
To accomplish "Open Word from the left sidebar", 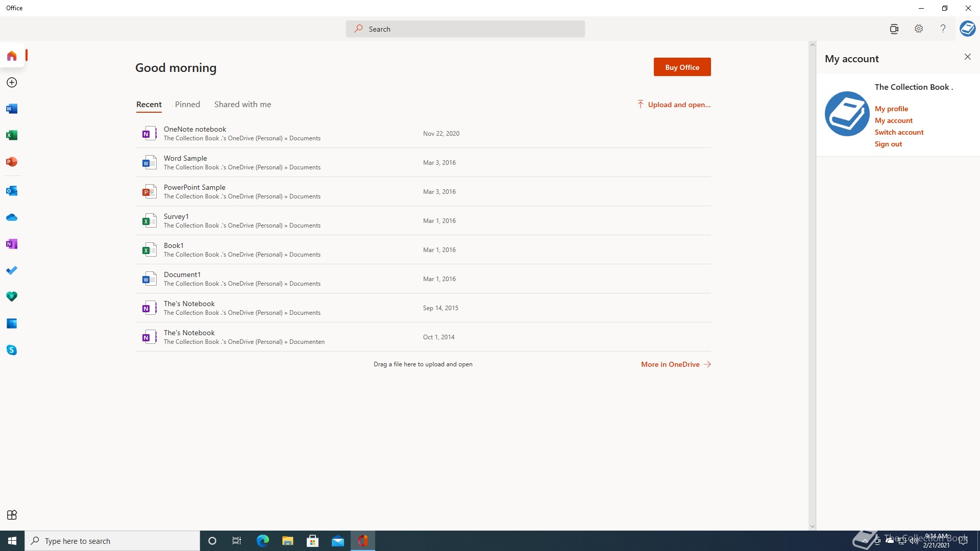I will point(12,109).
